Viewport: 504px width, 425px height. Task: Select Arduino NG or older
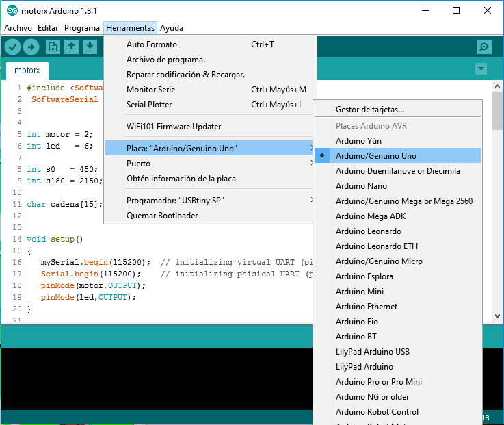point(397,397)
